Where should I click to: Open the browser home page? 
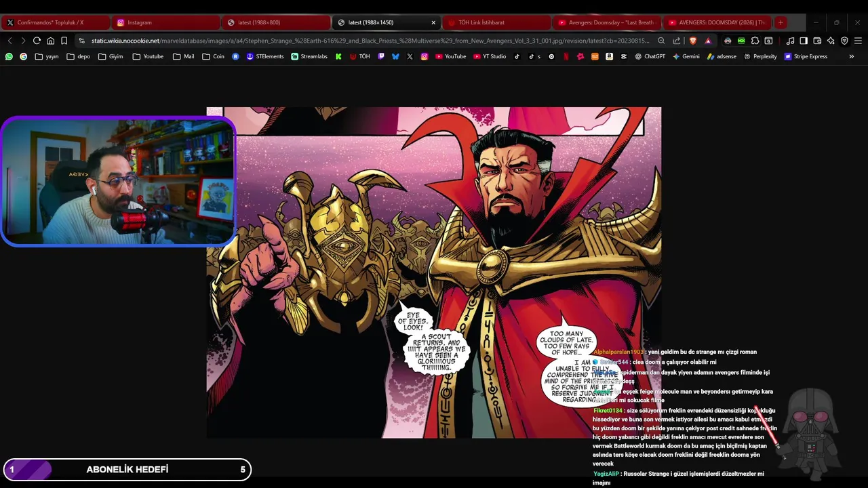50,41
